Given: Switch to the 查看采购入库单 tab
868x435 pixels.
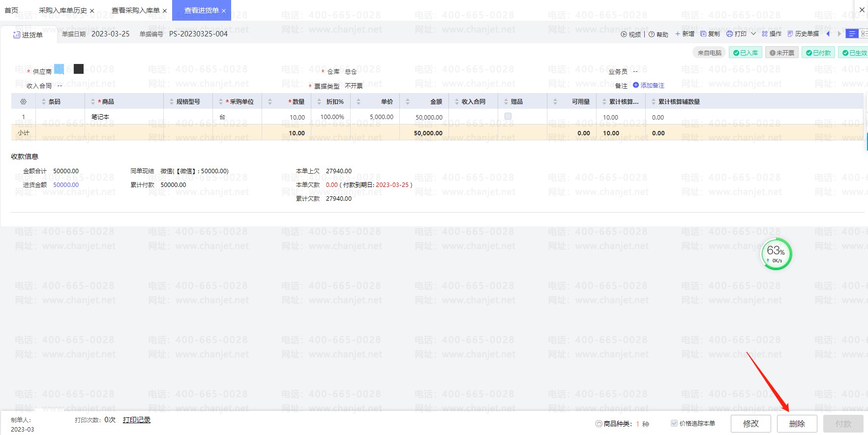Looking at the screenshot, I should coord(135,10).
